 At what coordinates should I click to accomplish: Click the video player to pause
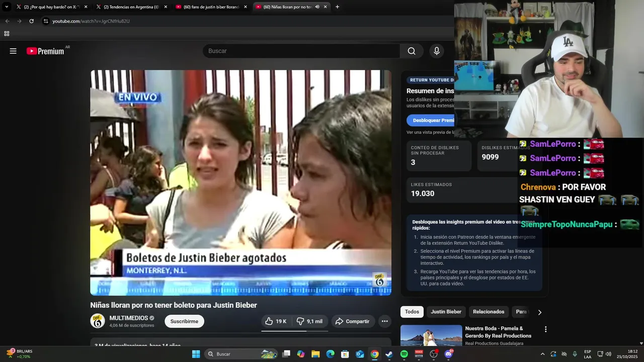(x=240, y=183)
